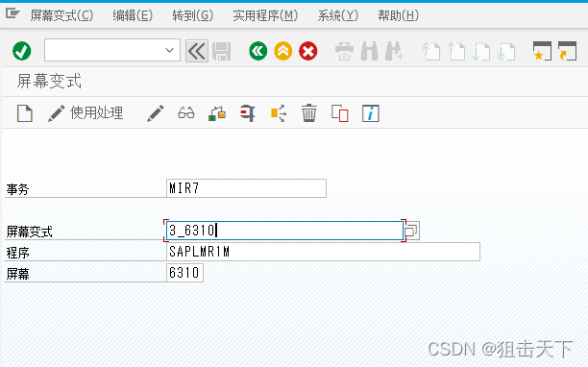
Task: Open the 屏幕变式(C) menu
Action: pos(61,15)
